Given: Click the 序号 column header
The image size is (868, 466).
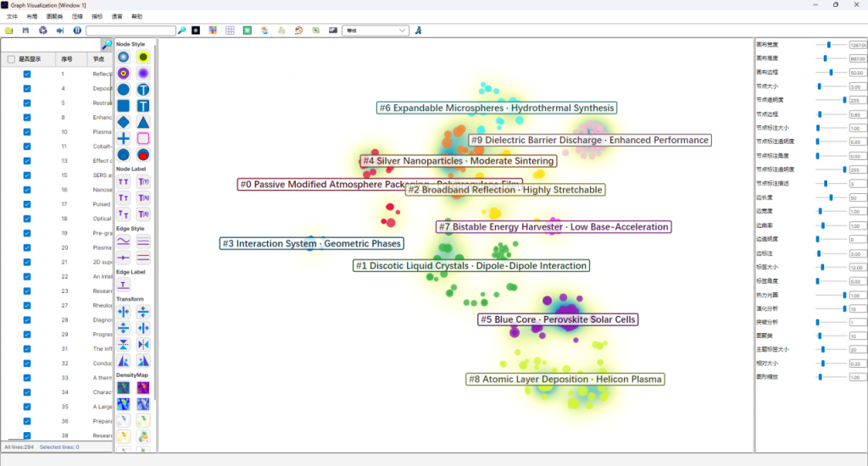Looking at the screenshot, I should point(67,59).
